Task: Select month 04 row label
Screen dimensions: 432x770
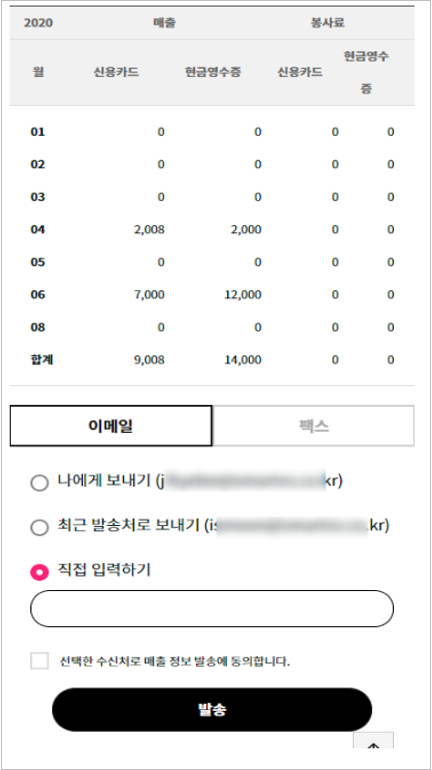Action: click(x=38, y=229)
